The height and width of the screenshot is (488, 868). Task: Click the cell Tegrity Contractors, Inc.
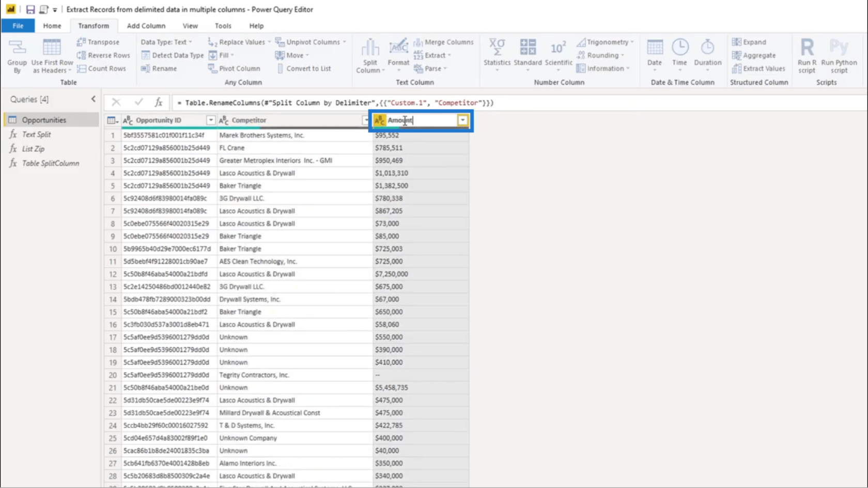click(295, 375)
